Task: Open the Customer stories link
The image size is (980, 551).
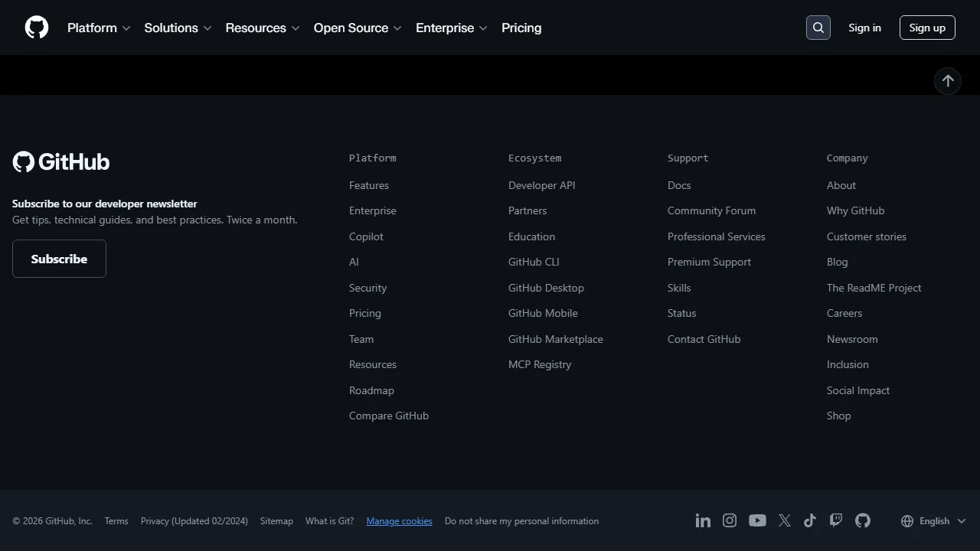Action: (x=867, y=236)
